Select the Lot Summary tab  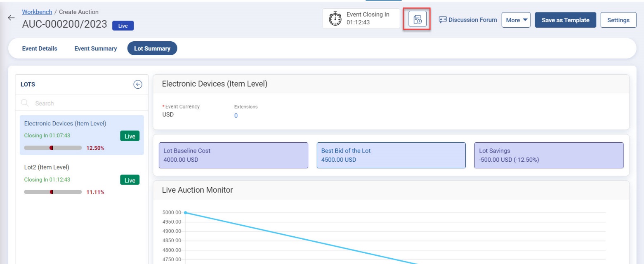pos(152,48)
